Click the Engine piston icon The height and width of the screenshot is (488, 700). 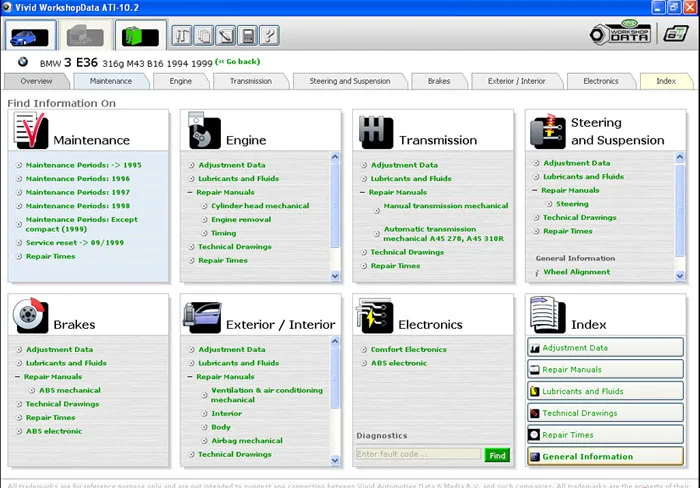[204, 131]
